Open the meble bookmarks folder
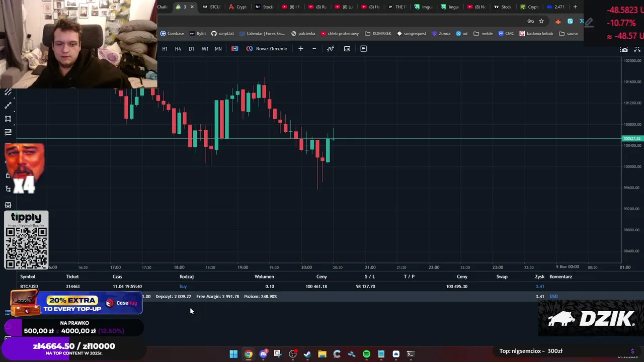Screen dimensions: 644x362 (483, 34)
